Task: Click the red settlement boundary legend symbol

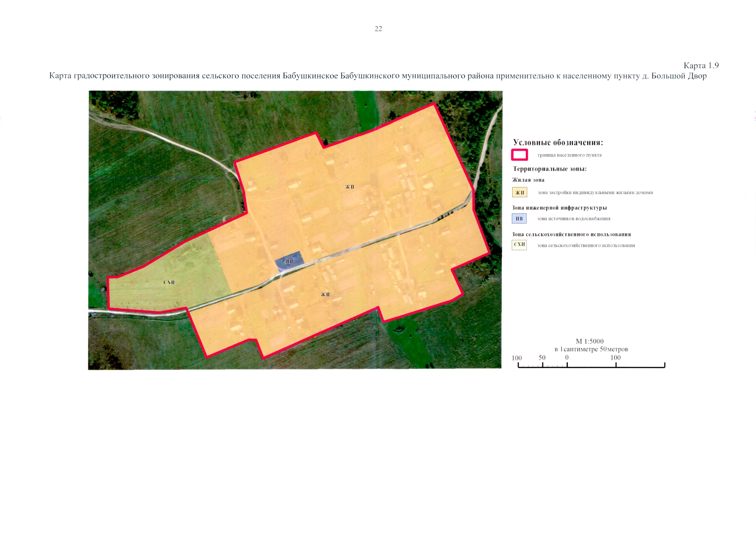Action: (519, 154)
